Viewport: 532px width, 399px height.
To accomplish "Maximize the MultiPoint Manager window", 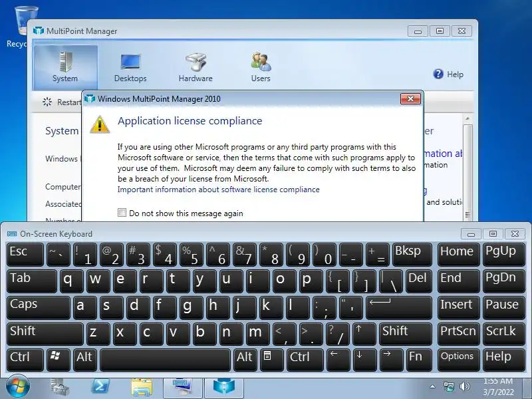I will pyautogui.click(x=440, y=31).
